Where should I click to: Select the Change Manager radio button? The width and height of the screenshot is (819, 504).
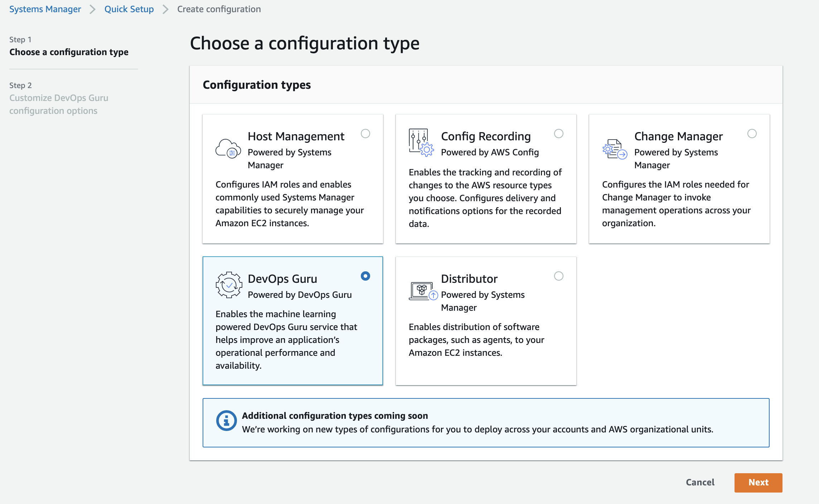pos(752,134)
